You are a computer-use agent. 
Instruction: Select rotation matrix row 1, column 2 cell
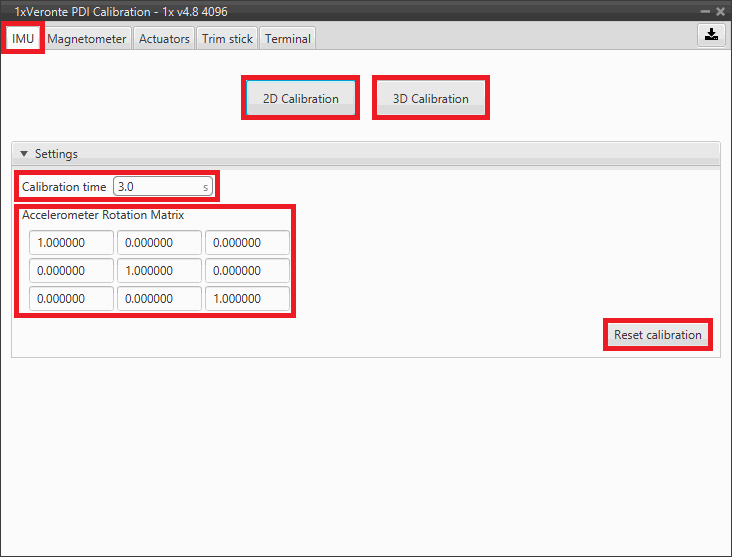tap(159, 243)
